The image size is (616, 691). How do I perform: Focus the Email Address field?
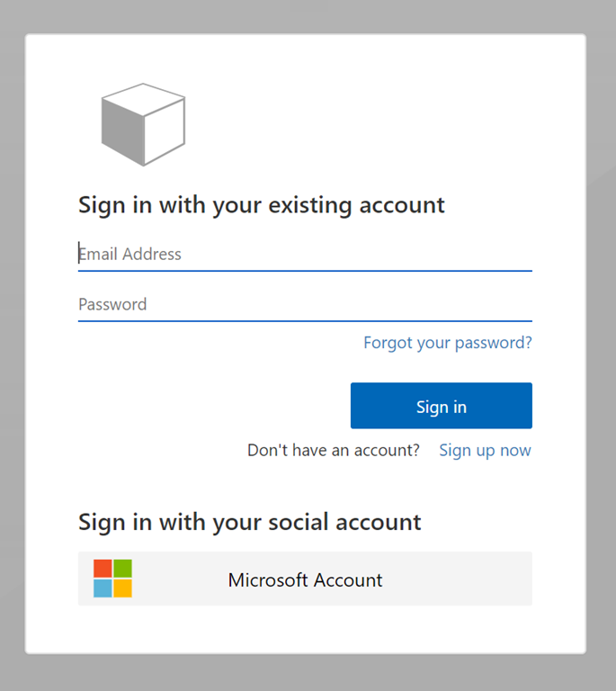[x=305, y=254]
